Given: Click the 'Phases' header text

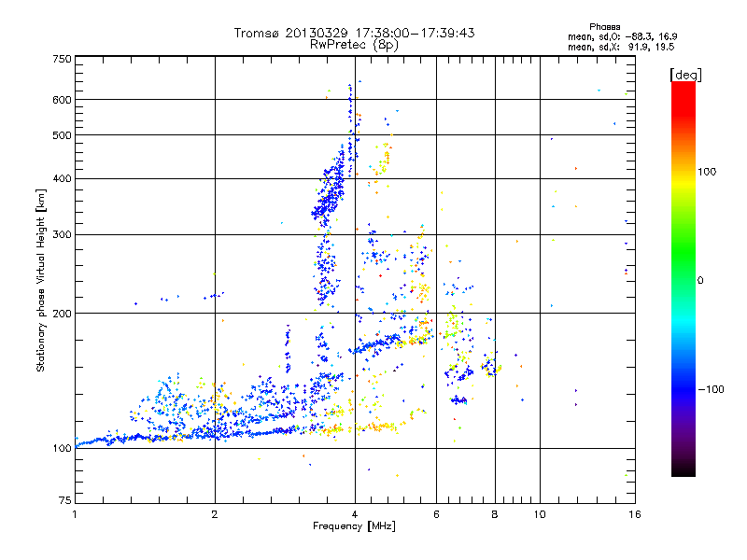Looking at the screenshot, I should pyautogui.click(x=605, y=27).
